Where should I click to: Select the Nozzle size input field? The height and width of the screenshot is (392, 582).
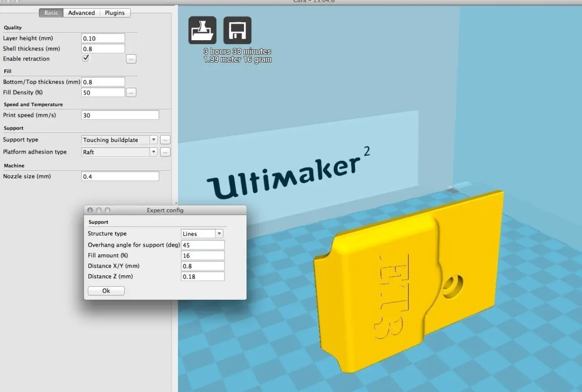point(120,176)
